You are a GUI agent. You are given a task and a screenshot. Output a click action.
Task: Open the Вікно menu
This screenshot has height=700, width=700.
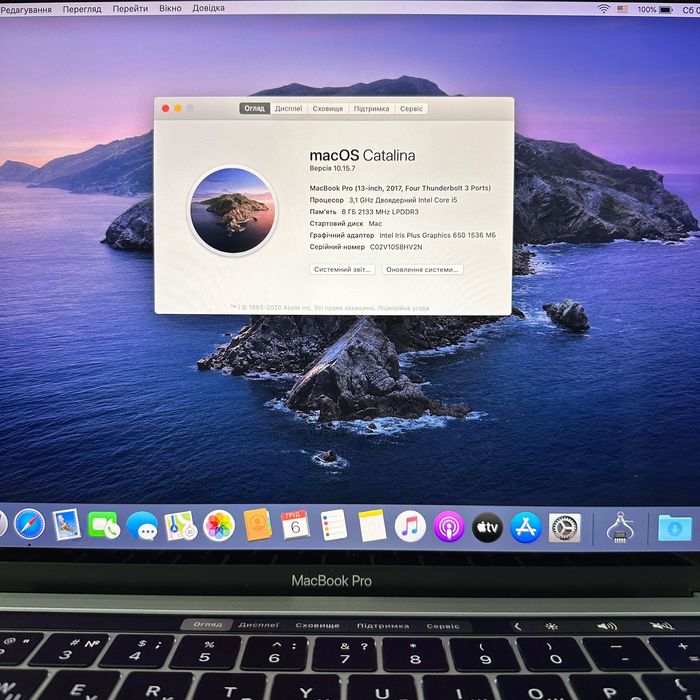click(x=170, y=8)
